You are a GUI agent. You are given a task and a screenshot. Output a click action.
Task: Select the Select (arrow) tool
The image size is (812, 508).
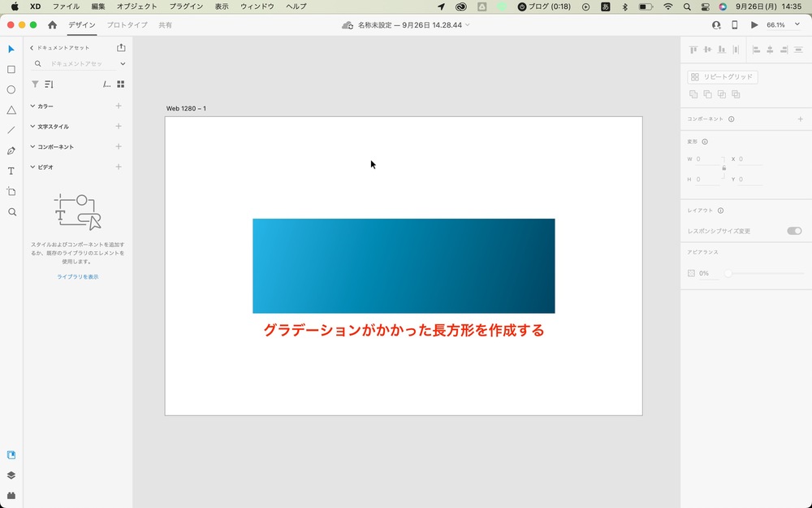tap(11, 50)
